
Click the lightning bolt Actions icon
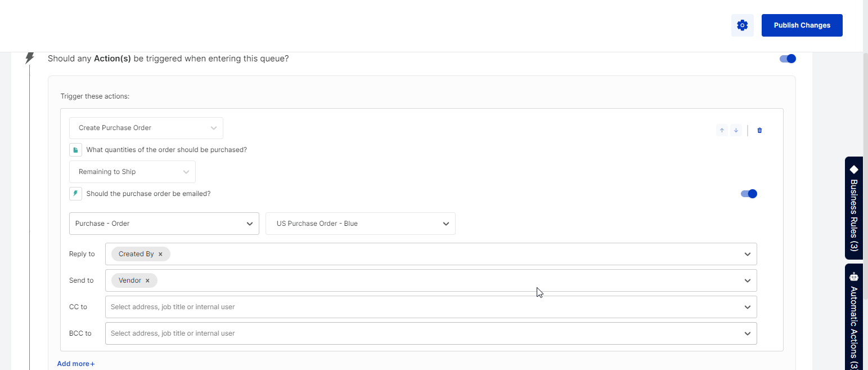tap(30, 58)
